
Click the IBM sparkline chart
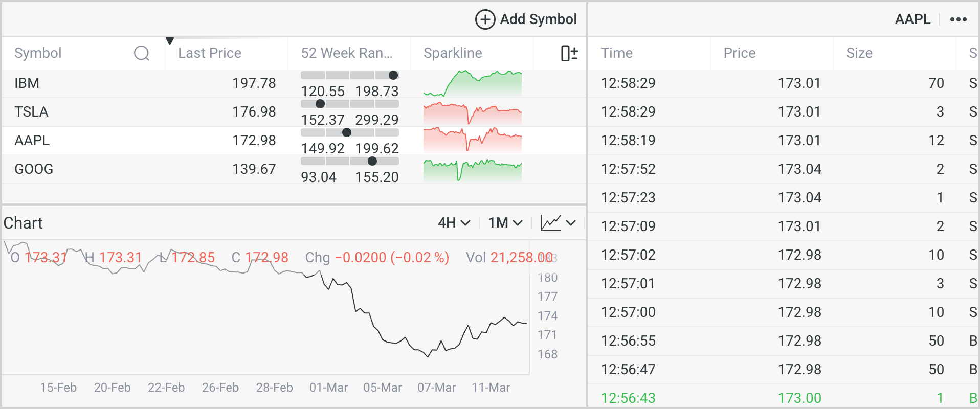(x=473, y=83)
